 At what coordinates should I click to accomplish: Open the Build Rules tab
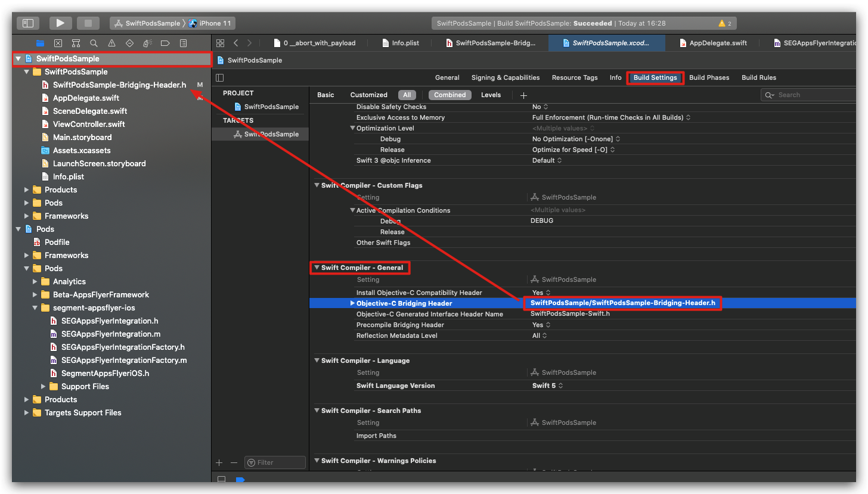pos(759,77)
